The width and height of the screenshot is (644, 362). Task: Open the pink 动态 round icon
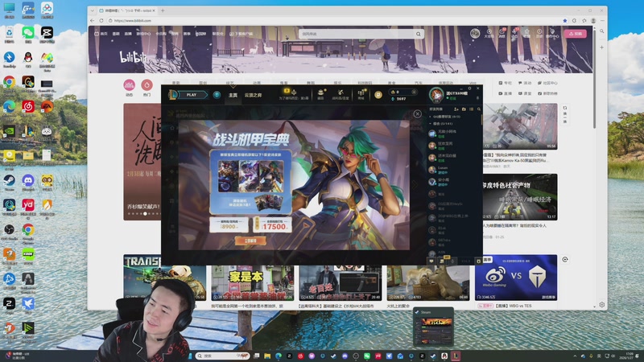[130, 85]
